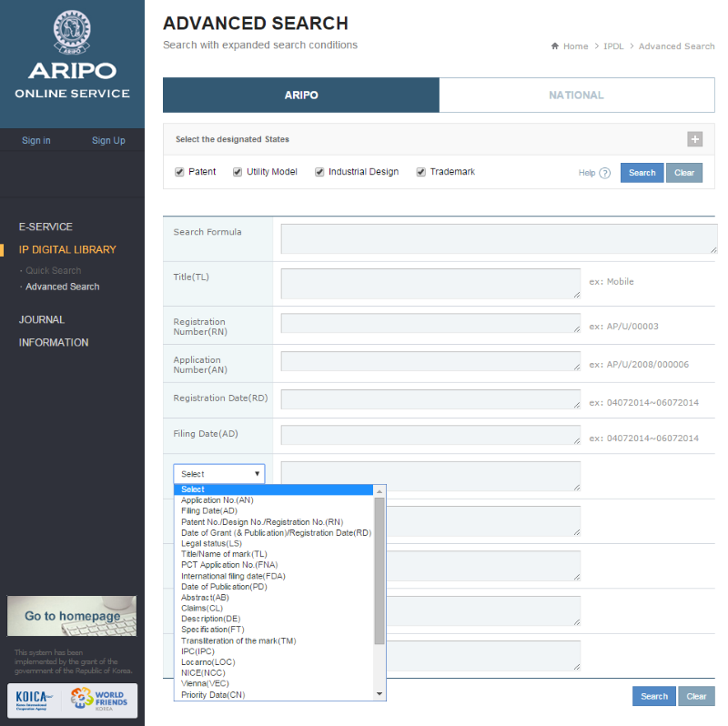Toggle the Trademark checkbox

pyautogui.click(x=421, y=172)
